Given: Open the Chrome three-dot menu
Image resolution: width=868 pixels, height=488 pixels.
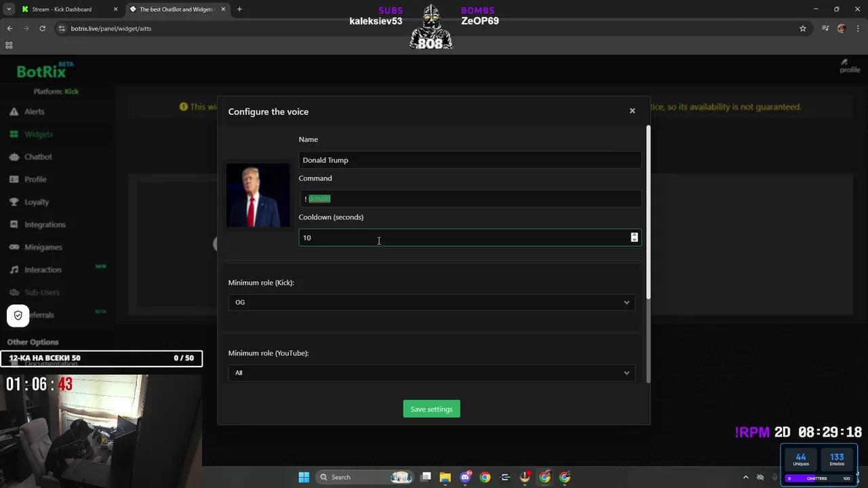Looking at the screenshot, I should pyautogui.click(x=859, y=28).
